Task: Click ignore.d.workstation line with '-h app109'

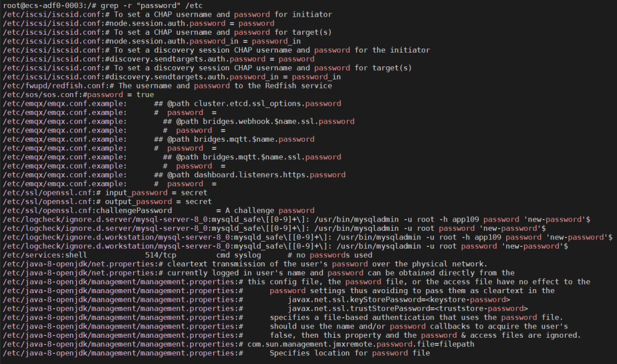Action: 308,237
